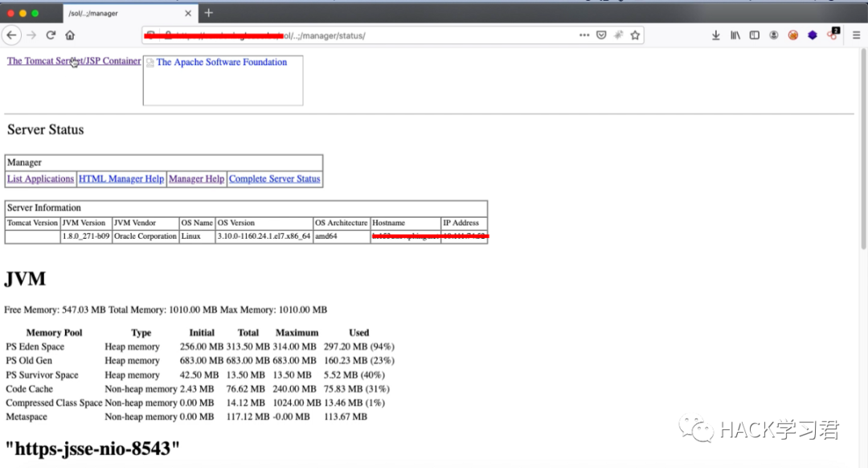The height and width of the screenshot is (468, 868).
Task: Click the OS Version 3.10.0-1160.24.1.el7.x86_64 cell
Action: pos(264,236)
